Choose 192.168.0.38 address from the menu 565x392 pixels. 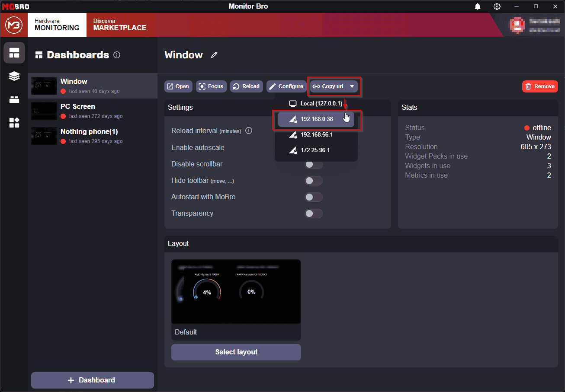tap(316, 119)
